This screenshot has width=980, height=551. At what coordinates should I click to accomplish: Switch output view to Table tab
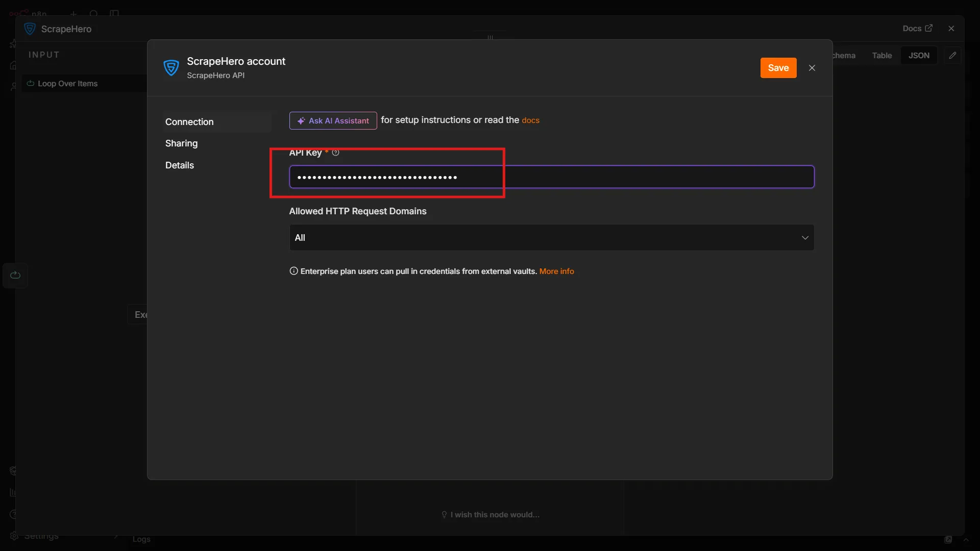pos(881,56)
